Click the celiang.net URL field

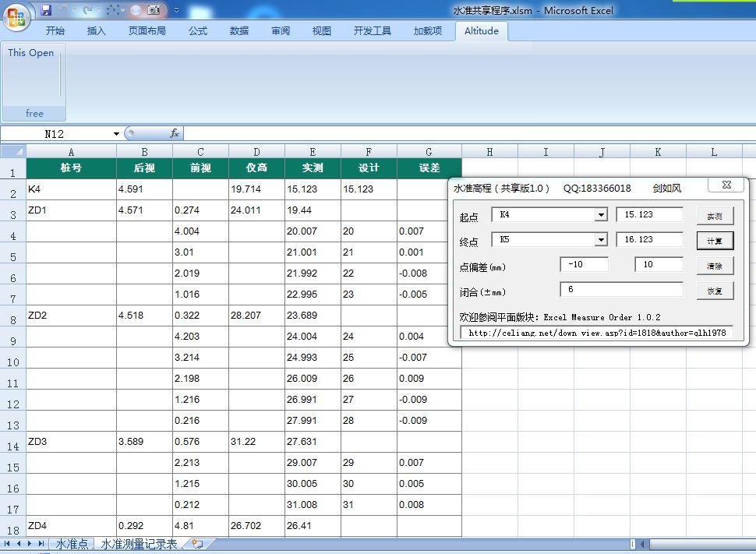pos(597,333)
